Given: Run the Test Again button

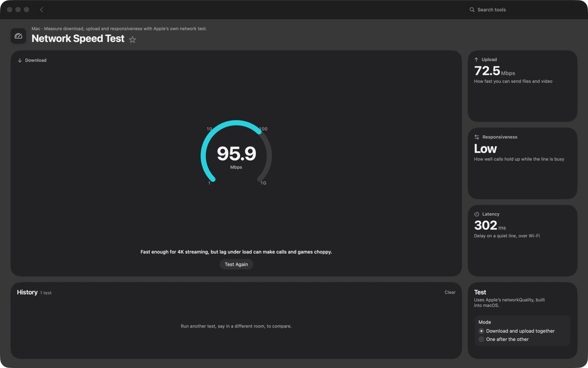Looking at the screenshot, I should point(236,264).
